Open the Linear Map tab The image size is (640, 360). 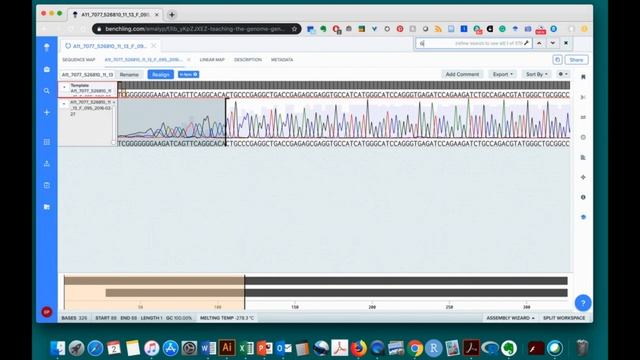tap(212, 60)
